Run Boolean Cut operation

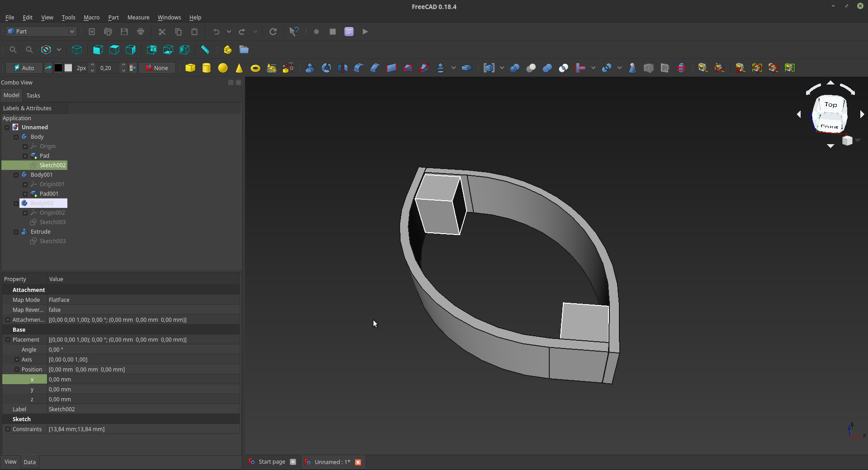coord(531,68)
